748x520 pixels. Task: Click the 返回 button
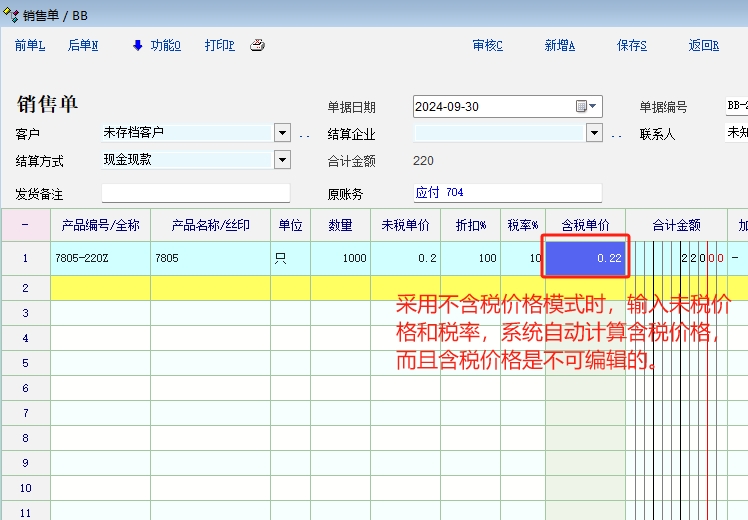coord(704,45)
